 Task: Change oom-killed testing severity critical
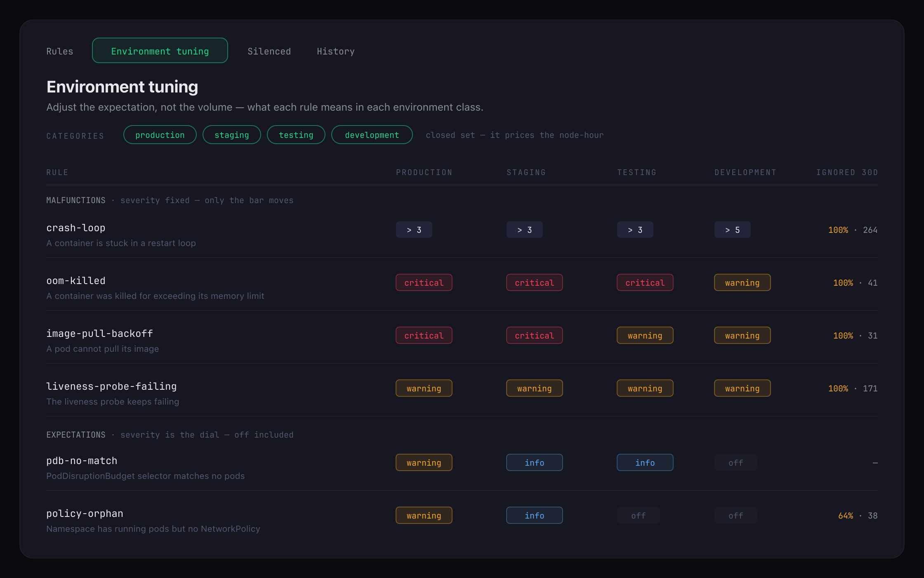pyautogui.click(x=645, y=283)
